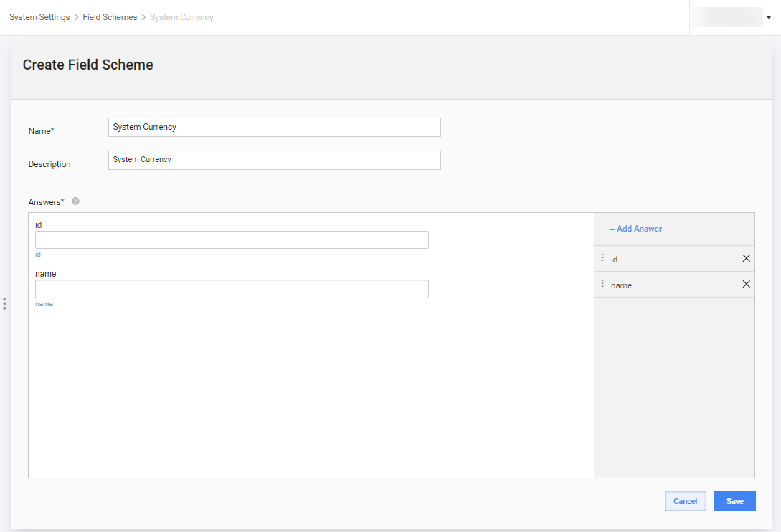
Task: Click the name answer input box
Action: 232,289
